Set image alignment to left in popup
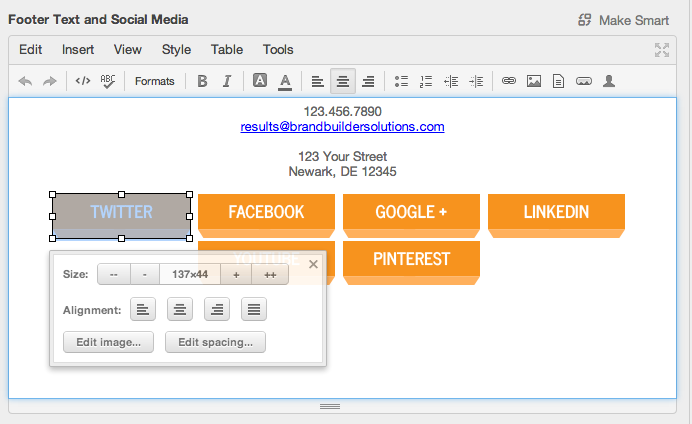This screenshot has height=424, width=692. click(143, 309)
